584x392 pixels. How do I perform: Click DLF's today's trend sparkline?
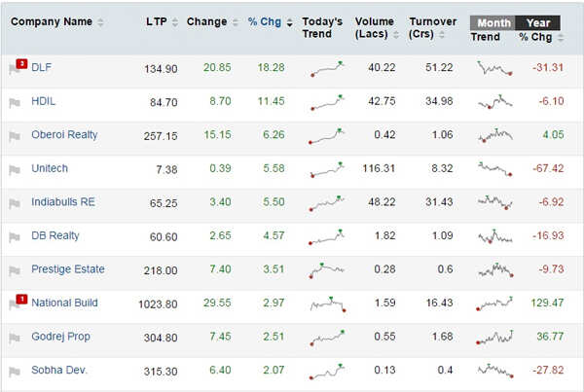(326, 69)
